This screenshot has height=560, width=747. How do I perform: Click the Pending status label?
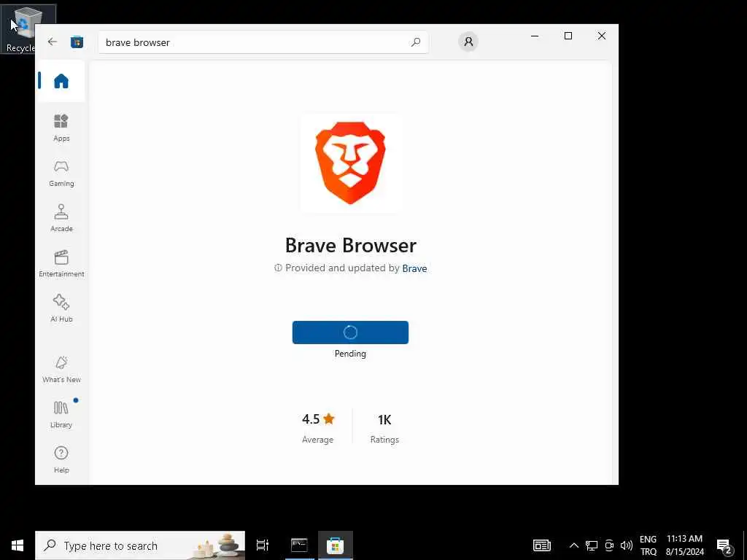350,354
